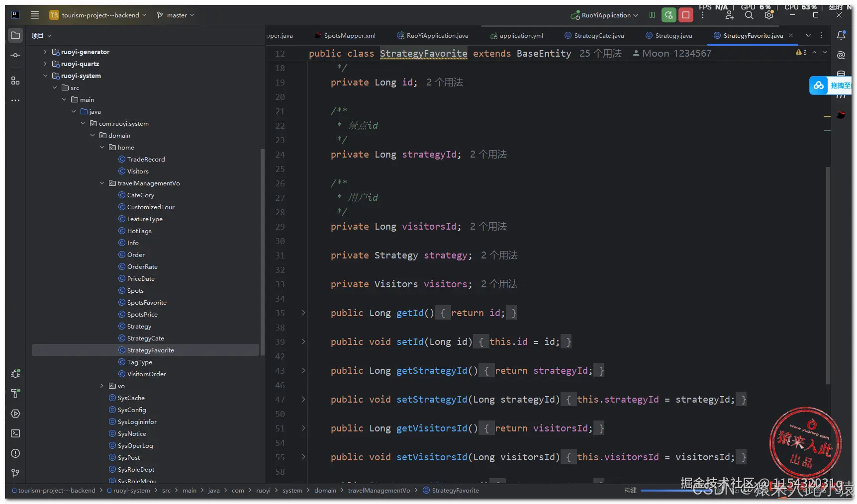Expand the vo package

coord(102,386)
